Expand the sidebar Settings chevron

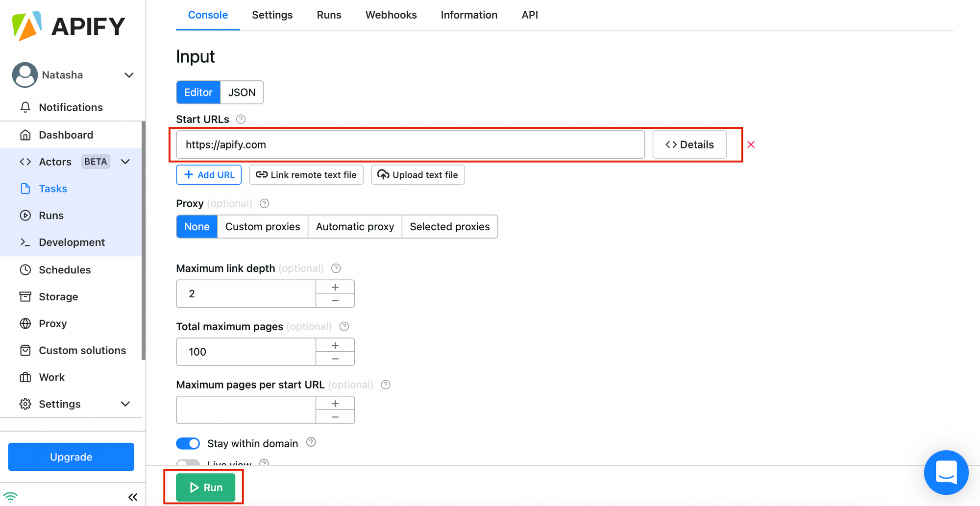[x=125, y=404]
